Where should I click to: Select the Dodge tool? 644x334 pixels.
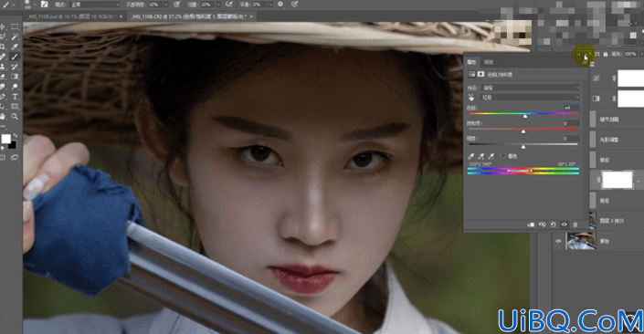[15, 87]
